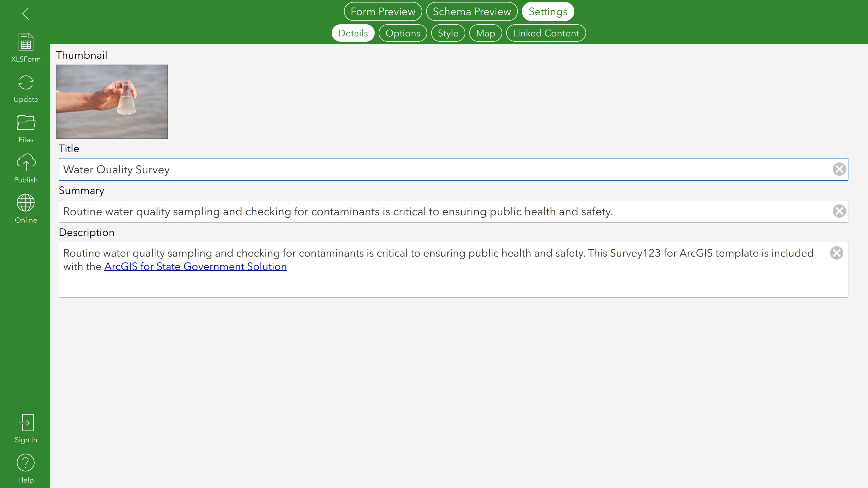
Task: Open the Linked Content tab
Action: (x=546, y=33)
